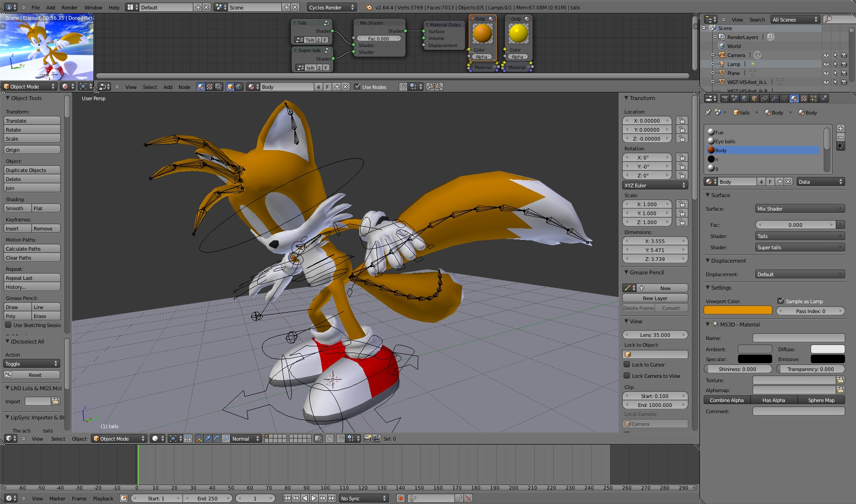Open the Object Mode dropdown in bottom 3D header

tap(119, 438)
